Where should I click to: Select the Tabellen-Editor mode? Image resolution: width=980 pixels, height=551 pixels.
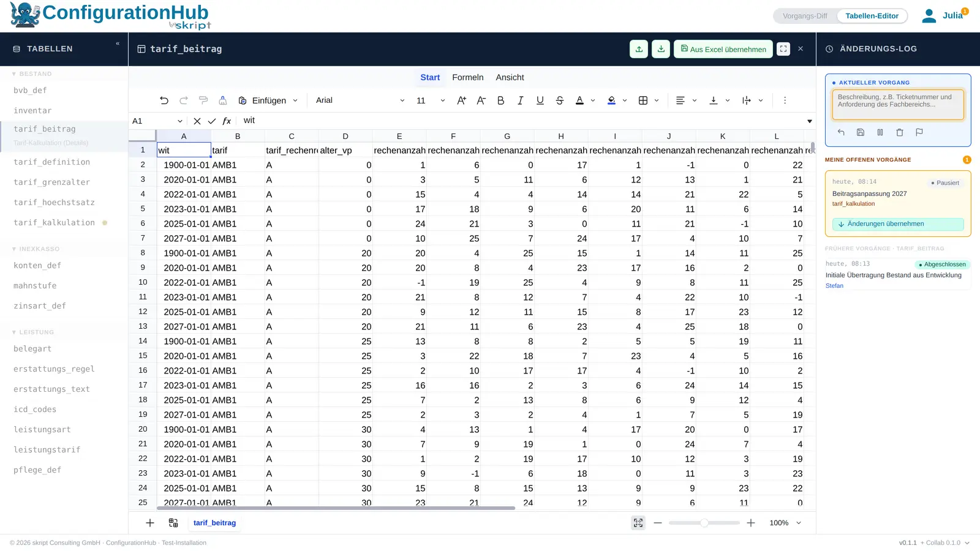click(x=872, y=16)
